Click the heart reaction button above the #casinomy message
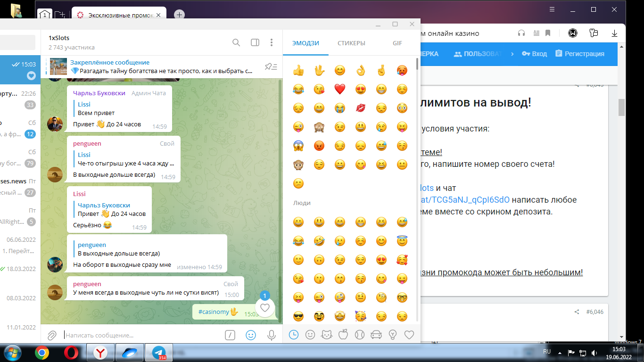 pyautogui.click(x=265, y=308)
